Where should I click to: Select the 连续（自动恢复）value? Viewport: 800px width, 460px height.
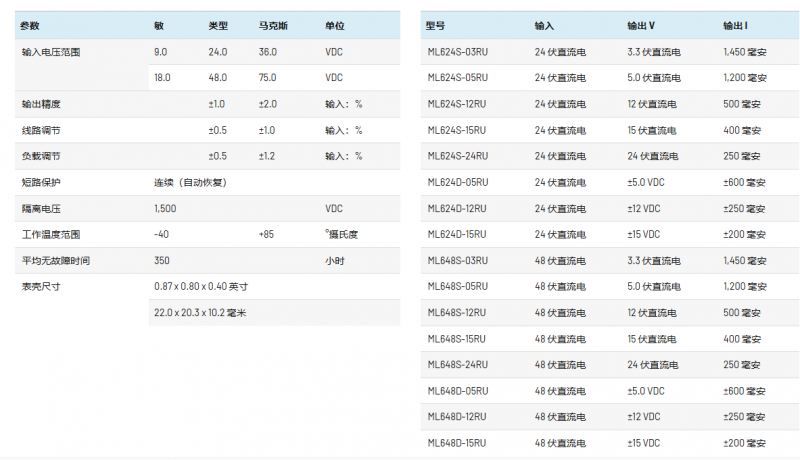point(190,183)
